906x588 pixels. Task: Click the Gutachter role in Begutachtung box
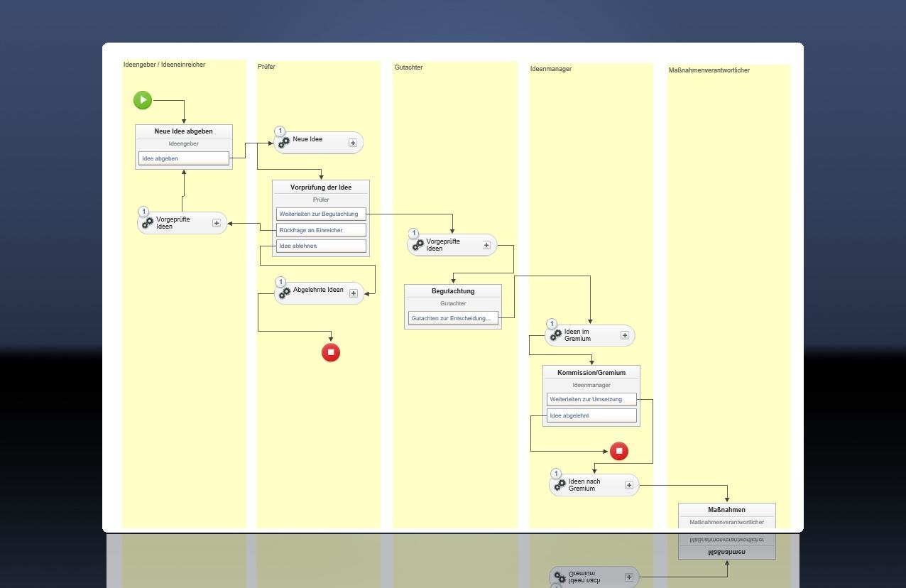click(x=453, y=303)
